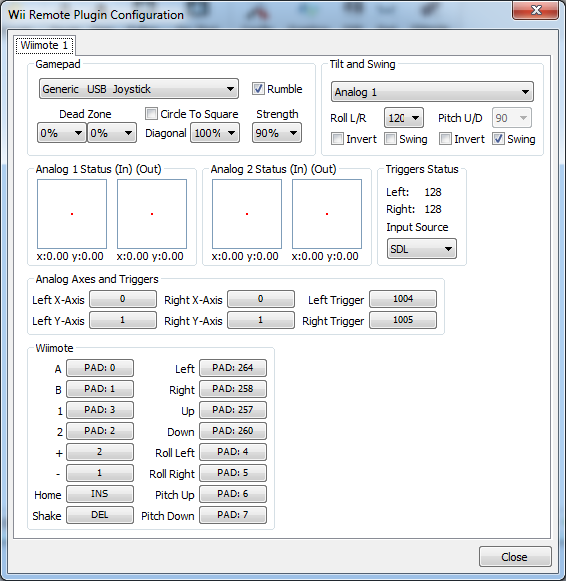Open the Strength 90% dropdown
This screenshot has width=566, height=581.
(x=277, y=133)
